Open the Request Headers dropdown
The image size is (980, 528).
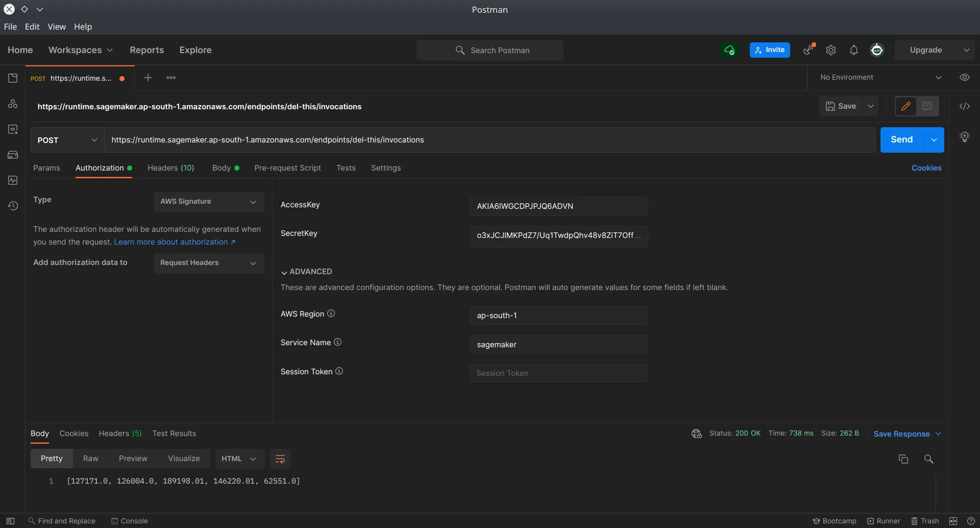point(209,263)
